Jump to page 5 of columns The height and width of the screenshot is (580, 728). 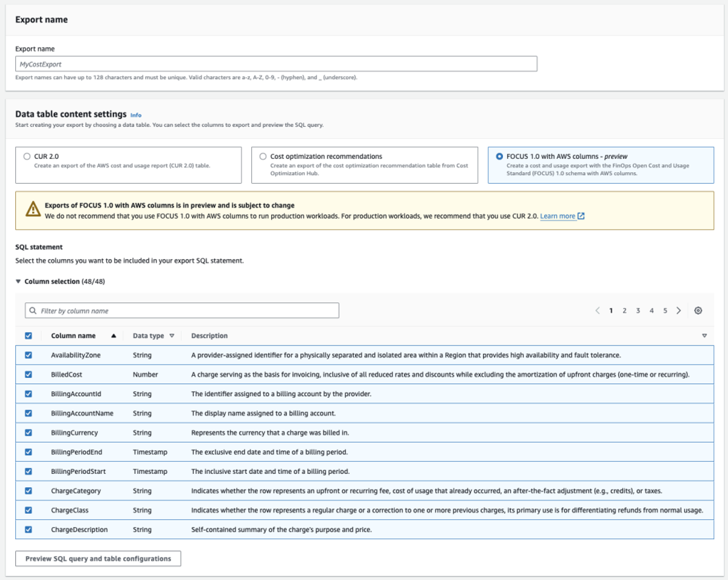pyautogui.click(x=665, y=311)
